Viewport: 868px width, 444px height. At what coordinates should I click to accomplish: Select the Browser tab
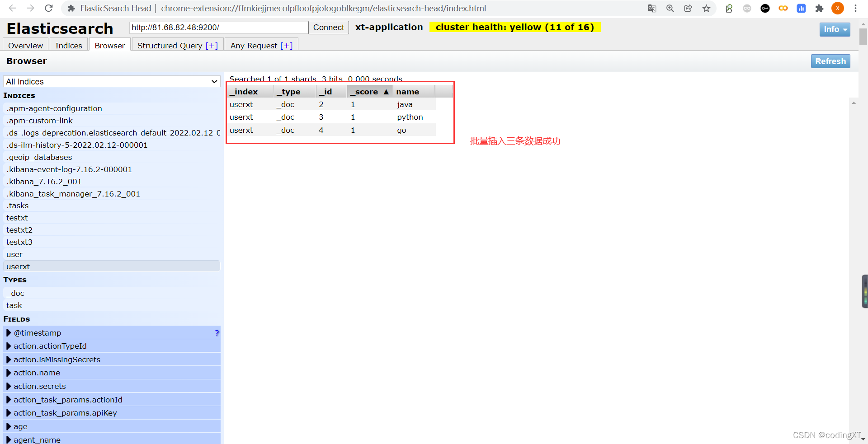click(110, 45)
